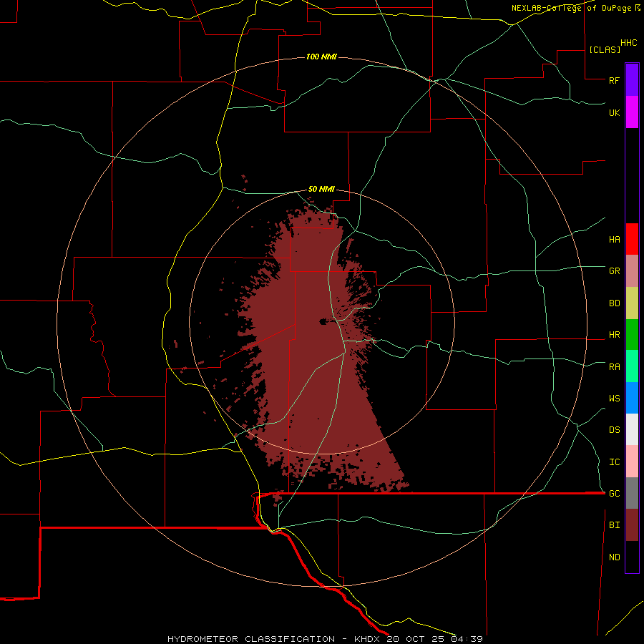This screenshot has width=644, height=644.
Task: Click the 'HHC' product label
Action: [x=629, y=43]
